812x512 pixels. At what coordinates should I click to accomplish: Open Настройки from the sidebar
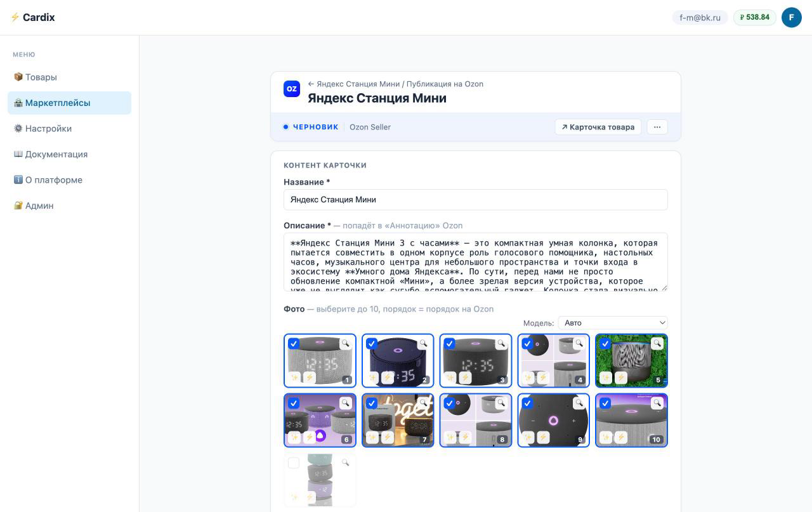(x=70, y=128)
